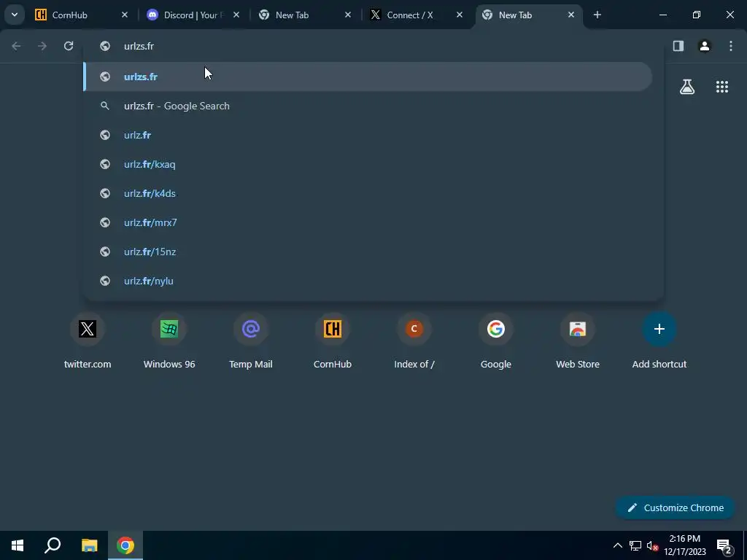Open the CornHub shortcut tile

(333, 341)
